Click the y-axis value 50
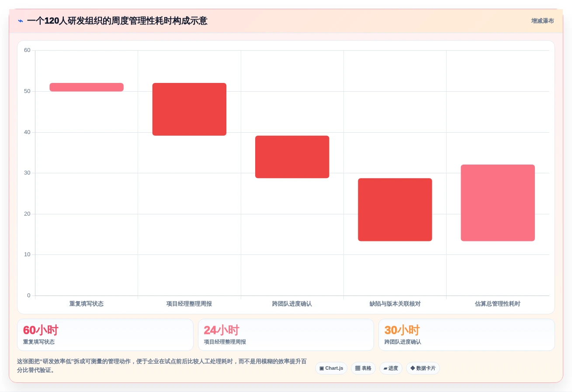 click(x=27, y=91)
